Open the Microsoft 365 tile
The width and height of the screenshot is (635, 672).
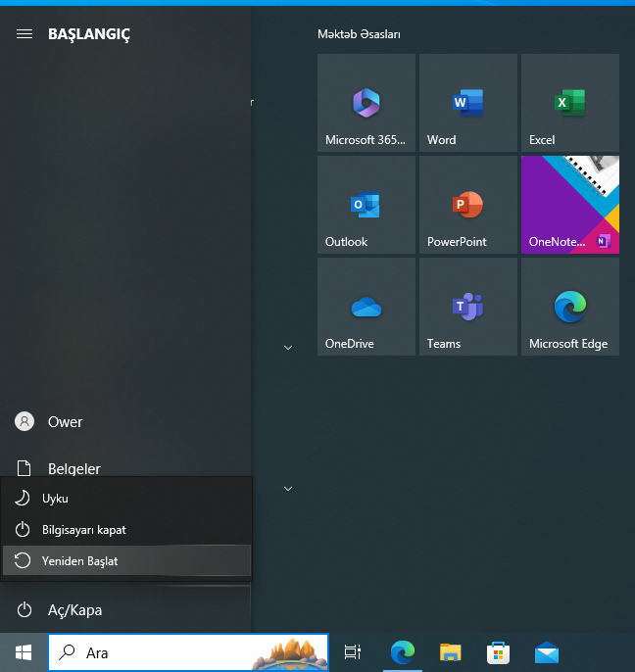pyautogui.click(x=366, y=103)
